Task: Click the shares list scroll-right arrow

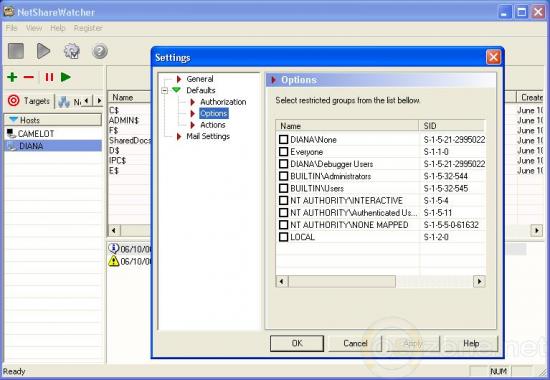Action: [x=536, y=231]
